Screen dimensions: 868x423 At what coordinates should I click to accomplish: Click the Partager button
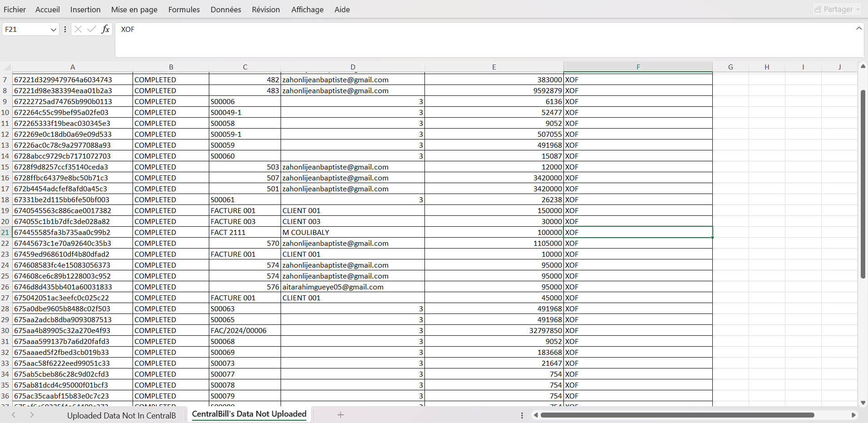pos(833,9)
